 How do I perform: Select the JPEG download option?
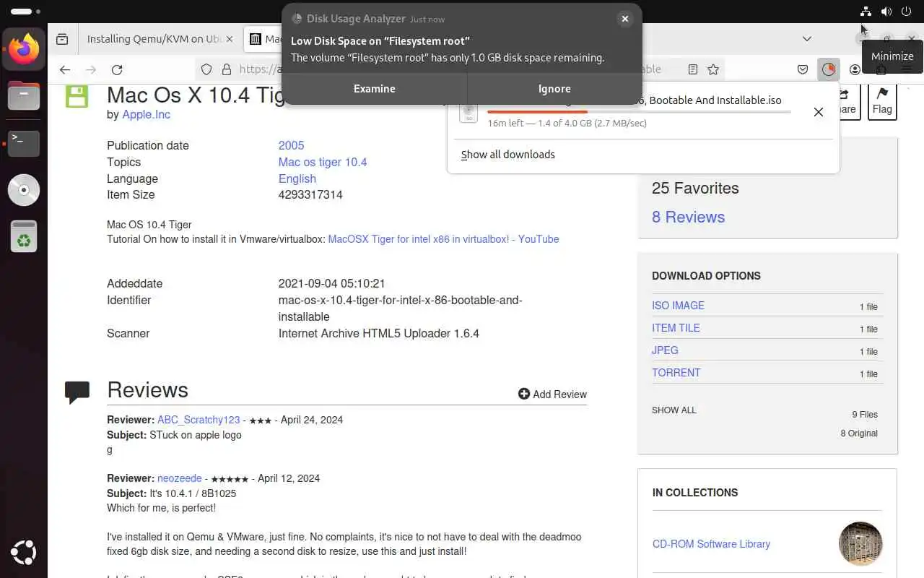click(665, 350)
